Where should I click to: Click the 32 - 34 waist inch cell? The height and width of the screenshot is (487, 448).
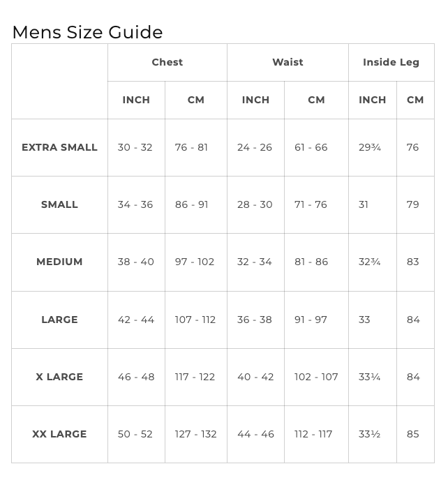point(255,262)
